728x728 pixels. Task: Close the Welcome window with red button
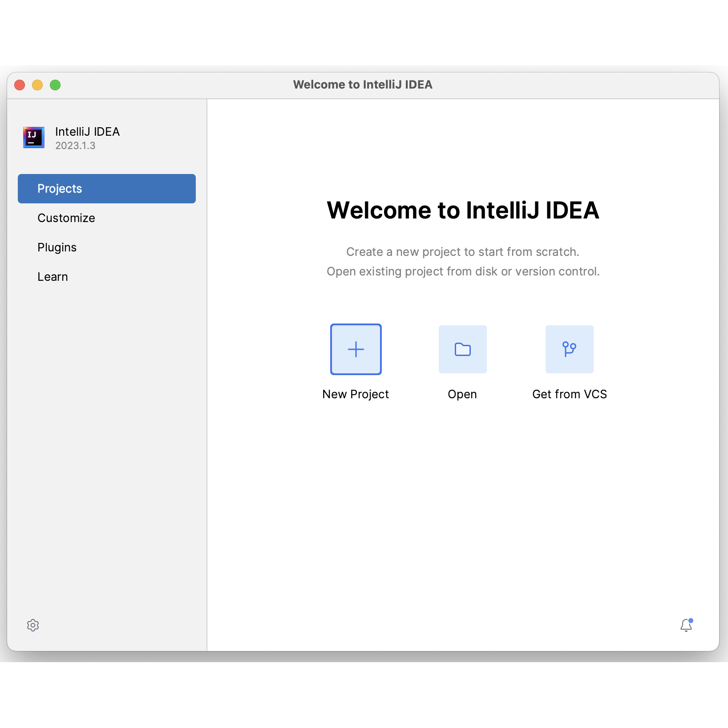tap(20, 85)
